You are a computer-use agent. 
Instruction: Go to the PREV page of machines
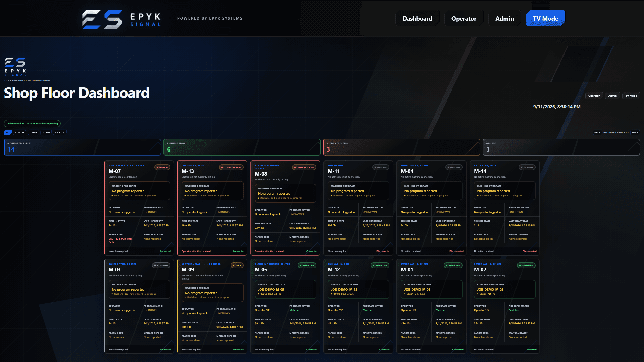[597, 132]
